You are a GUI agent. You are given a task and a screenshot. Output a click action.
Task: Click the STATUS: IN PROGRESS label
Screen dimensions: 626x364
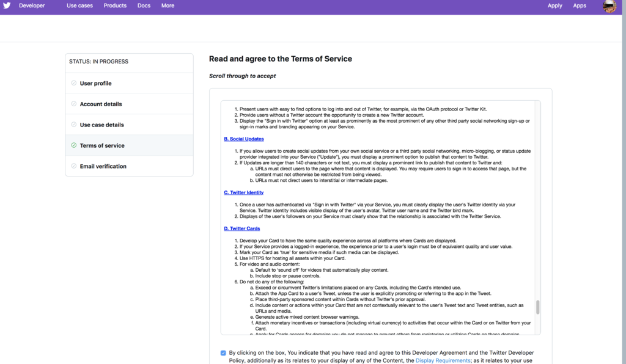(x=98, y=62)
